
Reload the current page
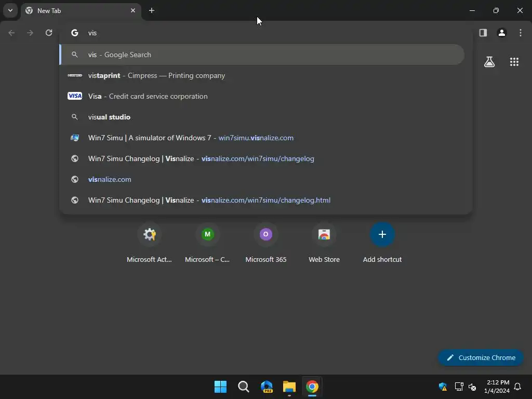pos(49,33)
